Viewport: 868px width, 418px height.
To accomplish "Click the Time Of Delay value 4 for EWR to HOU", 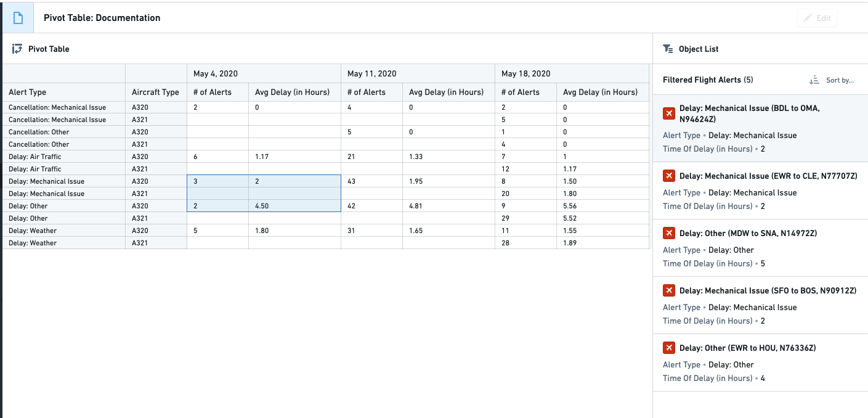I will 763,378.
